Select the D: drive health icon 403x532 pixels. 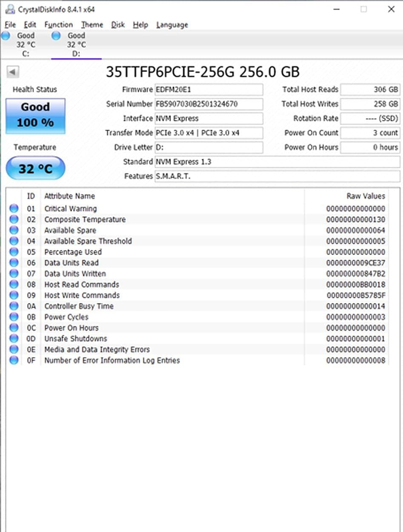[56, 36]
